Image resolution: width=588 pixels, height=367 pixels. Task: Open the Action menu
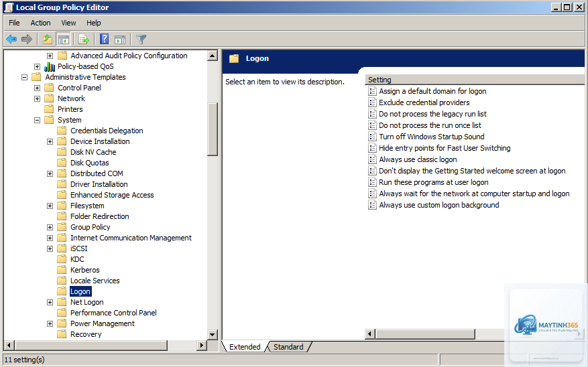[40, 23]
